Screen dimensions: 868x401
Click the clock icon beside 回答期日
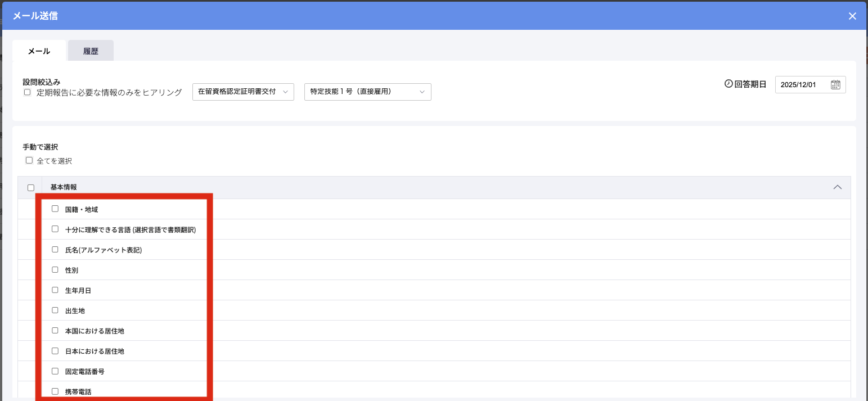point(728,84)
